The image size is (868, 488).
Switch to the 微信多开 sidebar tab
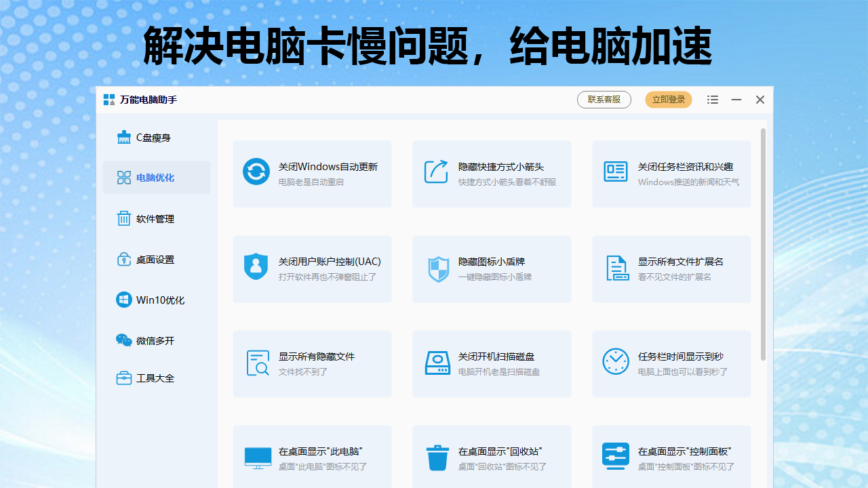(x=157, y=341)
